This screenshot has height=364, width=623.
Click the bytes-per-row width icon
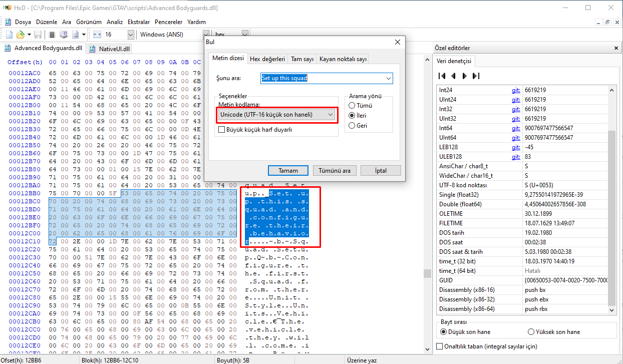(x=97, y=35)
